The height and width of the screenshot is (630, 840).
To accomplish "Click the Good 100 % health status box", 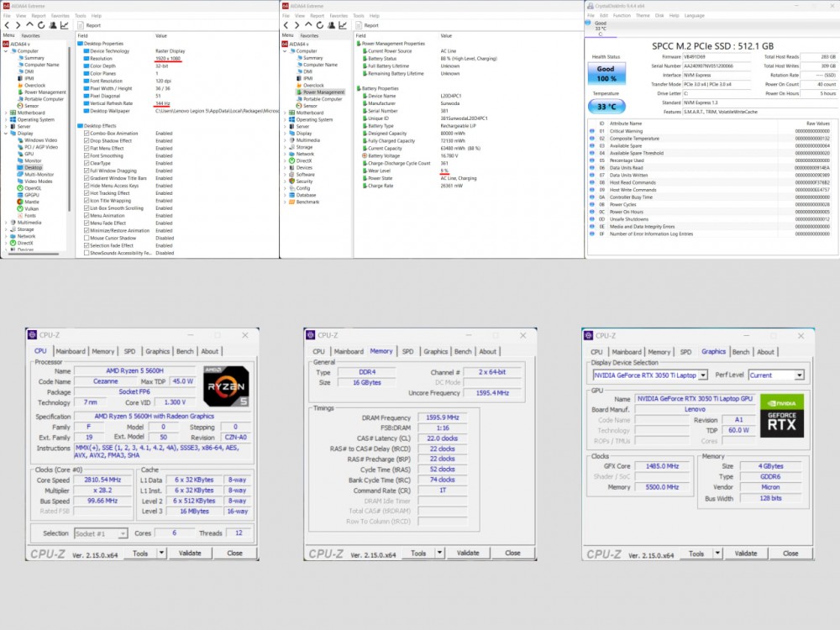I will [606, 75].
